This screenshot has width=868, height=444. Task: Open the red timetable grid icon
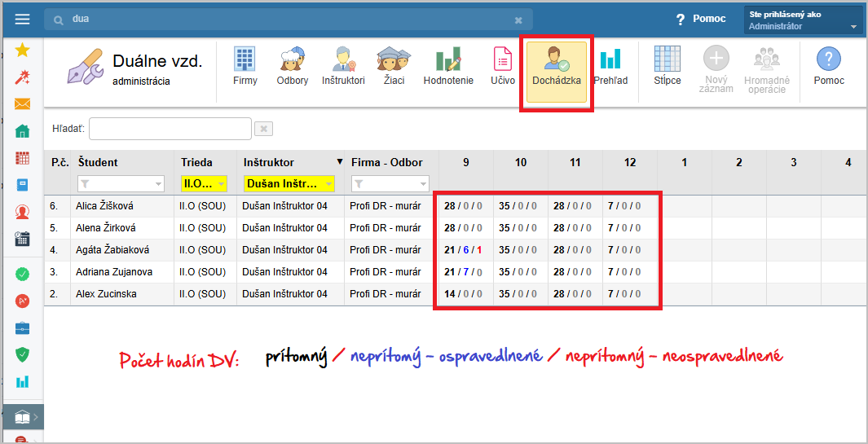(x=22, y=158)
